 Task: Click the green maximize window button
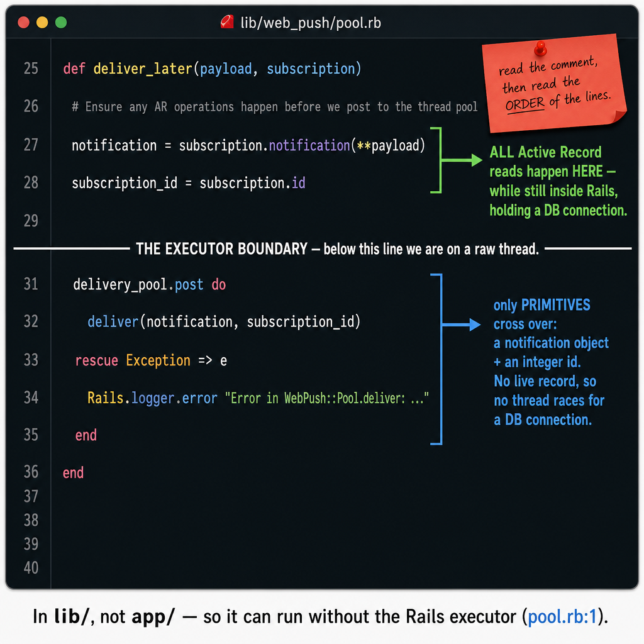point(61,22)
